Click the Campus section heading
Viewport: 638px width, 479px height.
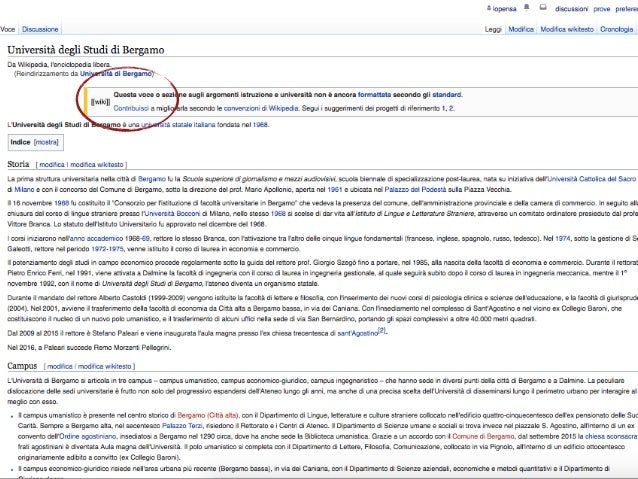pyautogui.click(x=22, y=366)
